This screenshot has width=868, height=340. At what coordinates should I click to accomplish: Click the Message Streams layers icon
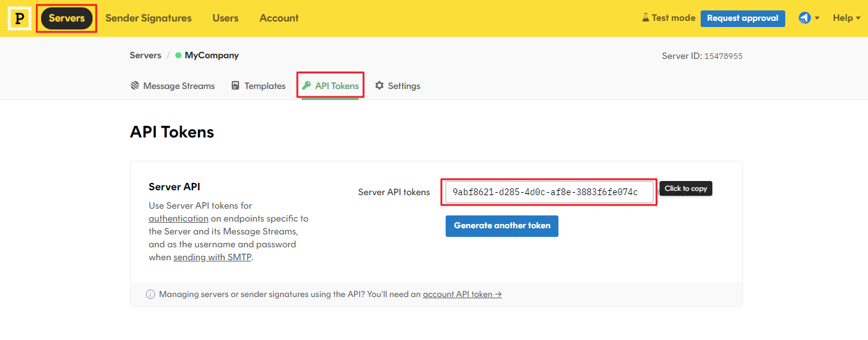(135, 85)
